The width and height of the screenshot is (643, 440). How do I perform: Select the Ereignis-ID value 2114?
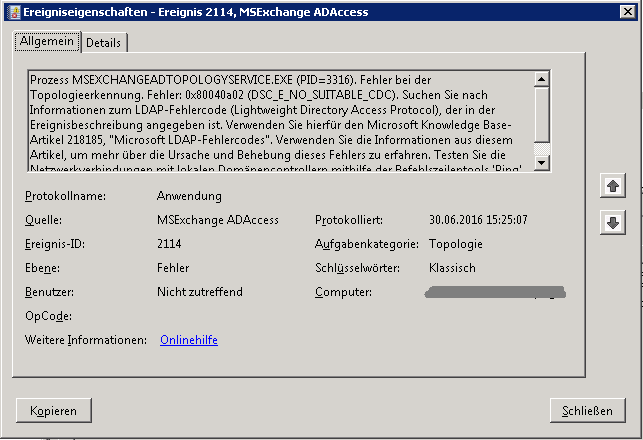coord(169,244)
